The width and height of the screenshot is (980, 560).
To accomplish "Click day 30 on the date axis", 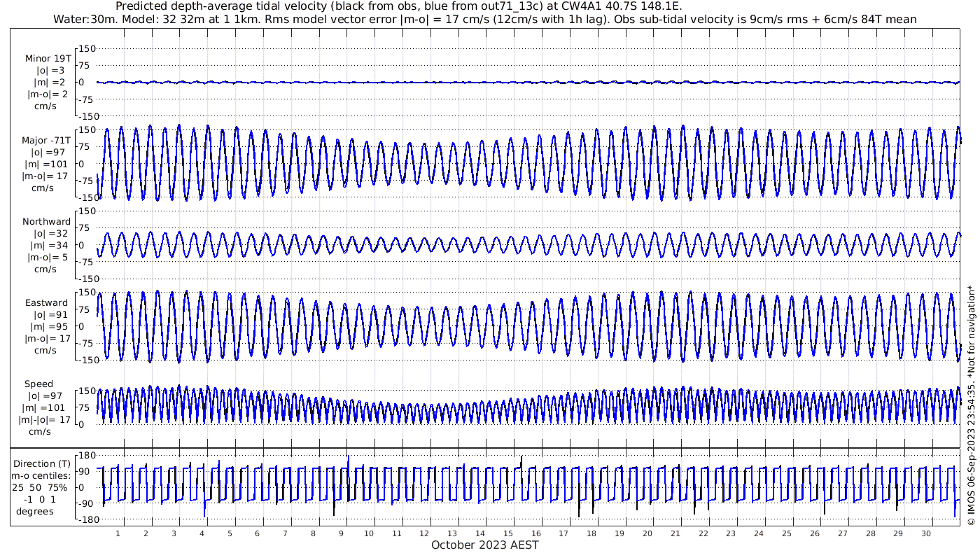I will [x=925, y=533].
